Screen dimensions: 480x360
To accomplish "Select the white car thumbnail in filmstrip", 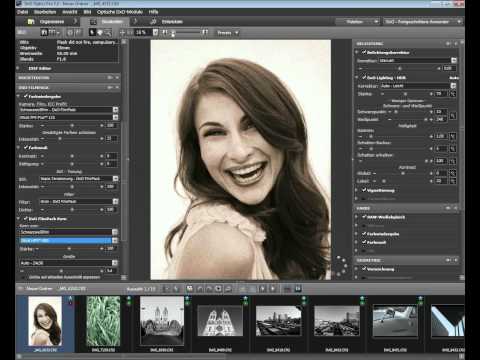I will pyautogui.click(x=395, y=321).
